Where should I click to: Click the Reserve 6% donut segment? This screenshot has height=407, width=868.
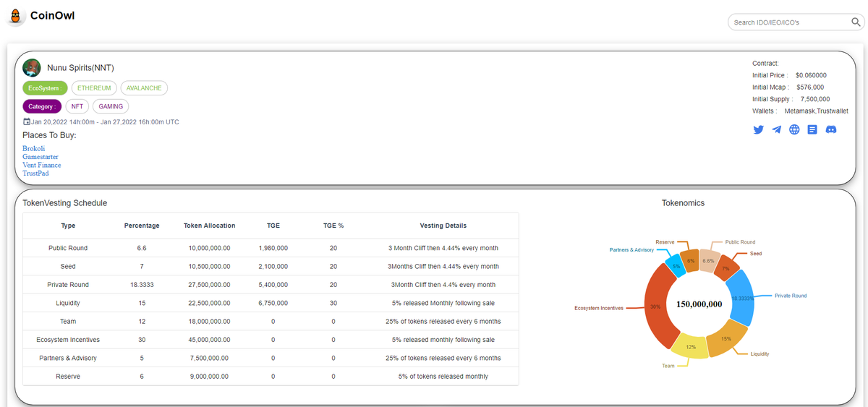[x=690, y=261]
